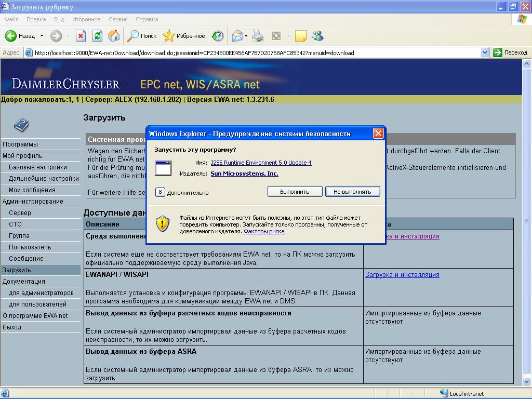Open J2SE Runtime Environment 5.0 Update 4 link
Screen dimensions: 532x399
pos(261,163)
